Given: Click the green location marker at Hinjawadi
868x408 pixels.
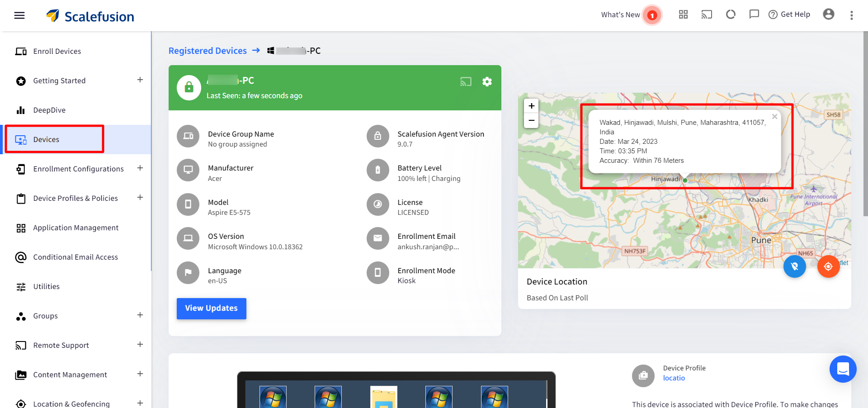Looking at the screenshot, I should click(x=685, y=180).
